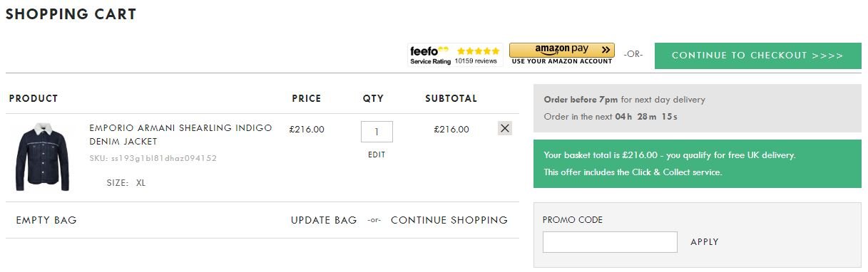Open the Feefo service rating badge
Viewport: 868px width, 272px height.
455,55
